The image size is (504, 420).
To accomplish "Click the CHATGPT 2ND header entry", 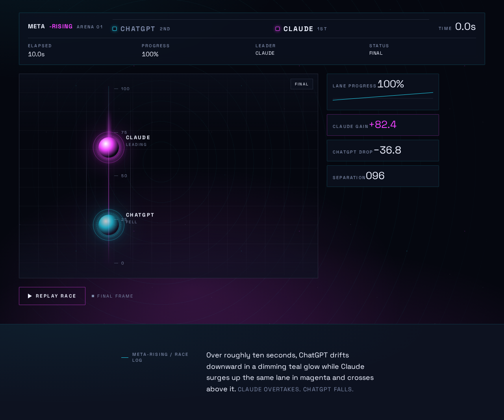I will tap(141, 29).
